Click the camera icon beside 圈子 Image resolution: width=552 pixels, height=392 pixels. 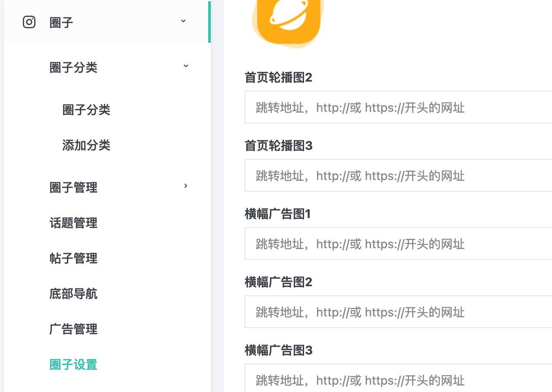click(29, 22)
